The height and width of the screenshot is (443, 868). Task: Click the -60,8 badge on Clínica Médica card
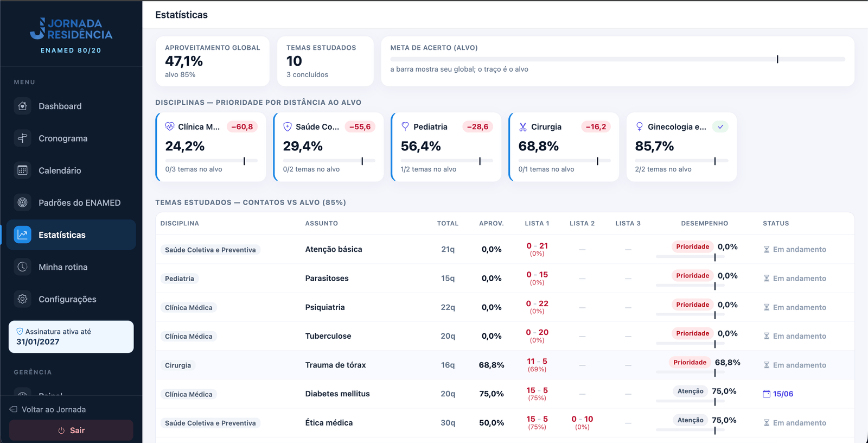click(242, 126)
